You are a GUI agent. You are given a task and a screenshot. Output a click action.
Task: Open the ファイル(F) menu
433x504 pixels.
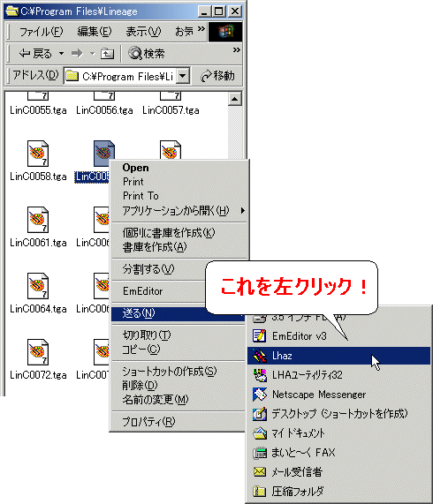tap(41, 32)
